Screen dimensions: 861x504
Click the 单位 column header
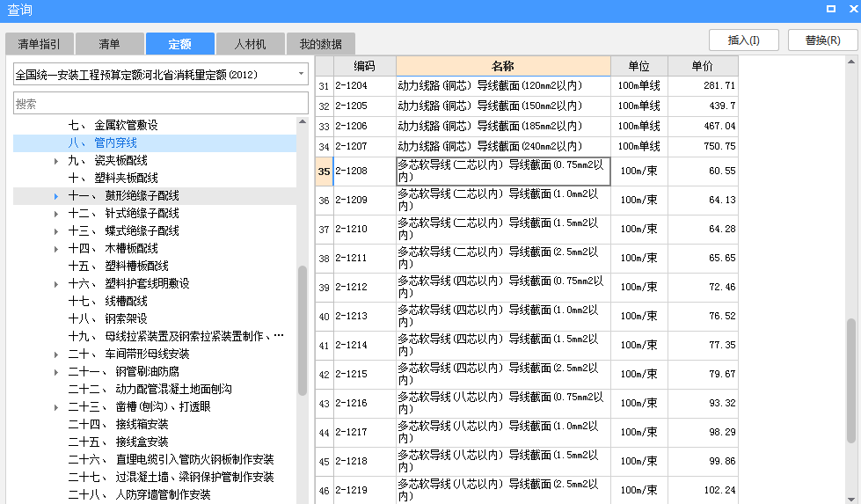pyautogui.click(x=639, y=66)
